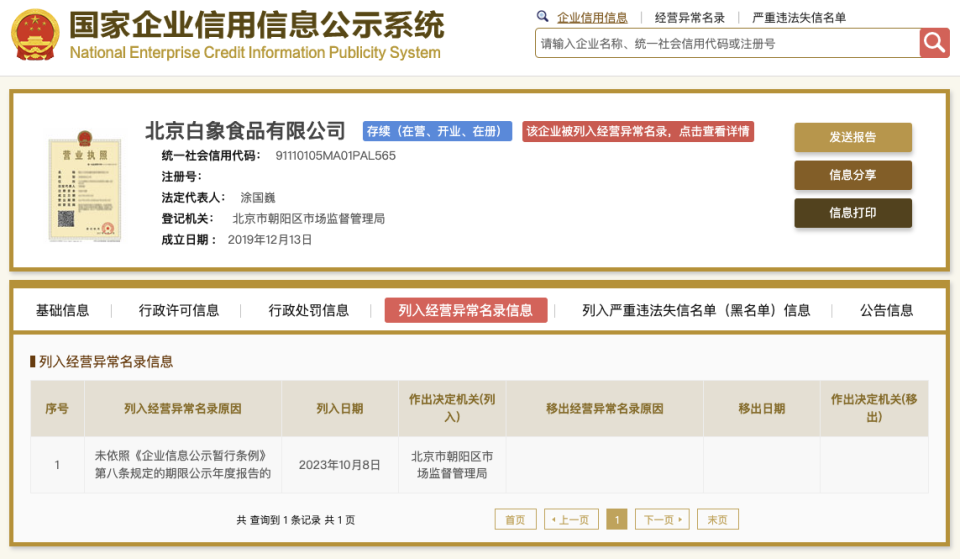Screen dimensions: 960x559
Task: Go to 末页 last page button
Action: (718, 519)
